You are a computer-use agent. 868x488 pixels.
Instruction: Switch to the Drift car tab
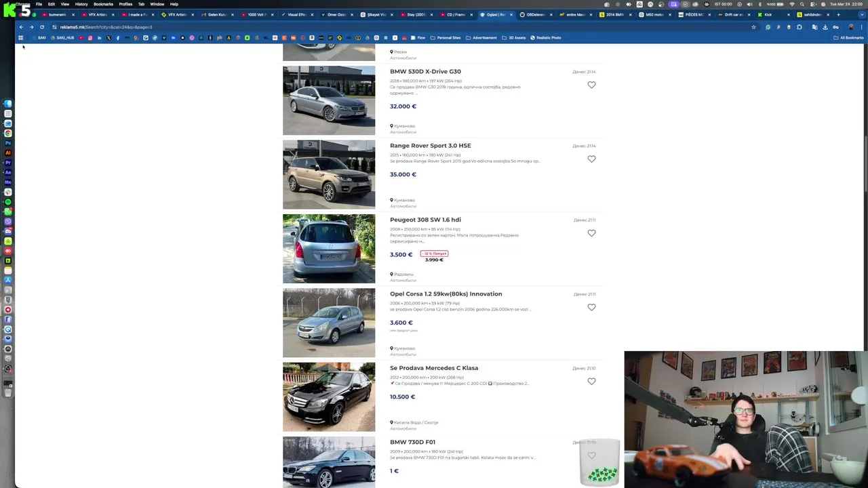[735, 14]
